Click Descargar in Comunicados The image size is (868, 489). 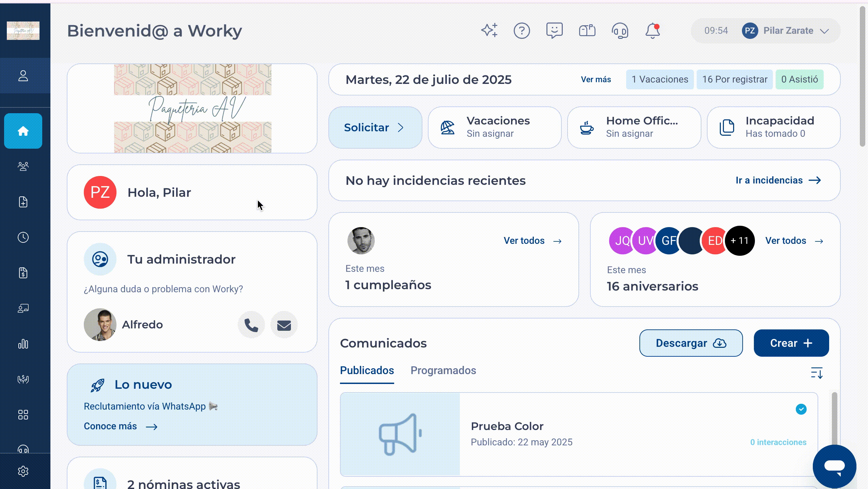[x=691, y=343]
